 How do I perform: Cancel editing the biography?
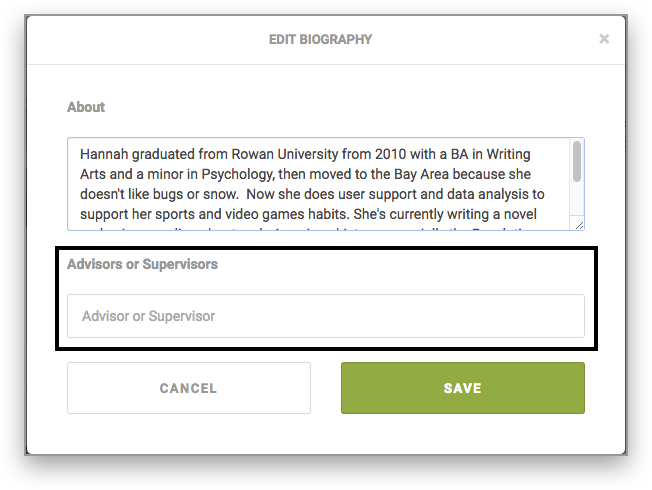click(189, 388)
